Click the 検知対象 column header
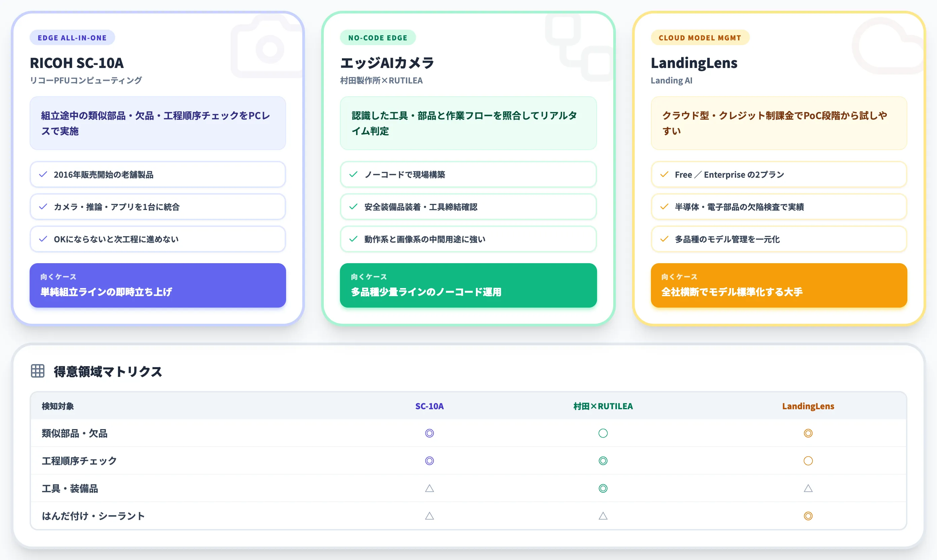This screenshot has height=560, width=937. click(58, 406)
